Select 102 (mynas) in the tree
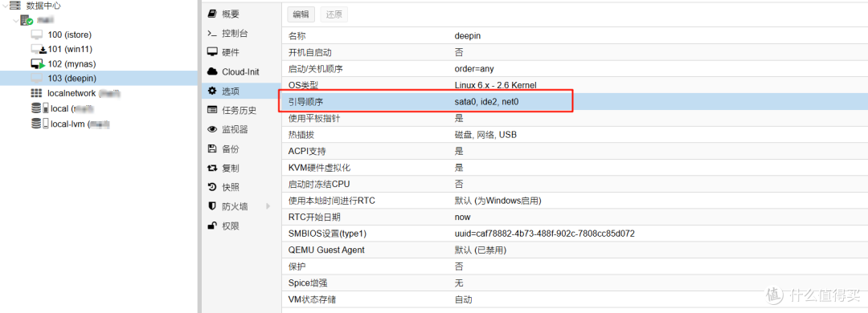This screenshot has height=313, width=868. click(x=72, y=63)
